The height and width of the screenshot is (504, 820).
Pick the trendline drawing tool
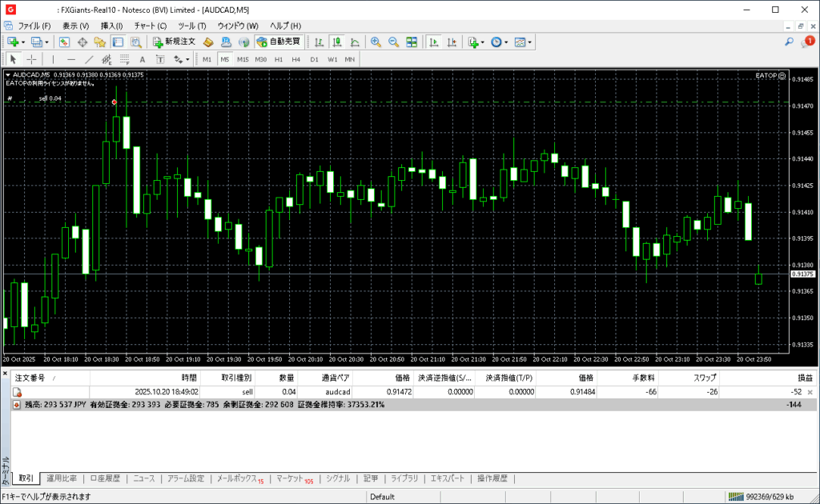point(89,59)
